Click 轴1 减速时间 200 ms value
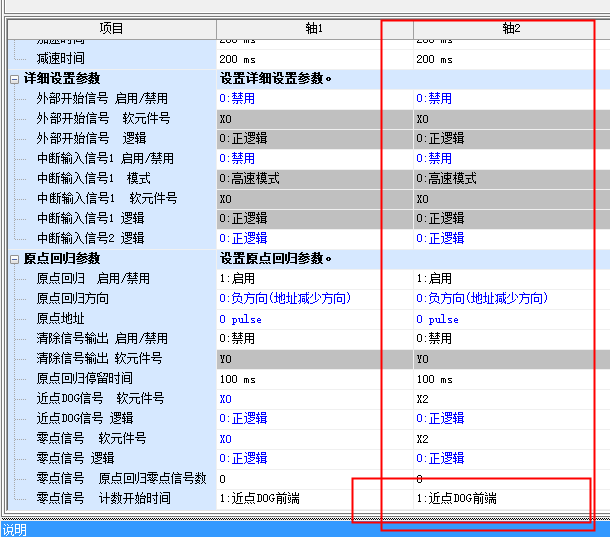Viewport: 610px width, 537px height. pos(314,59)
